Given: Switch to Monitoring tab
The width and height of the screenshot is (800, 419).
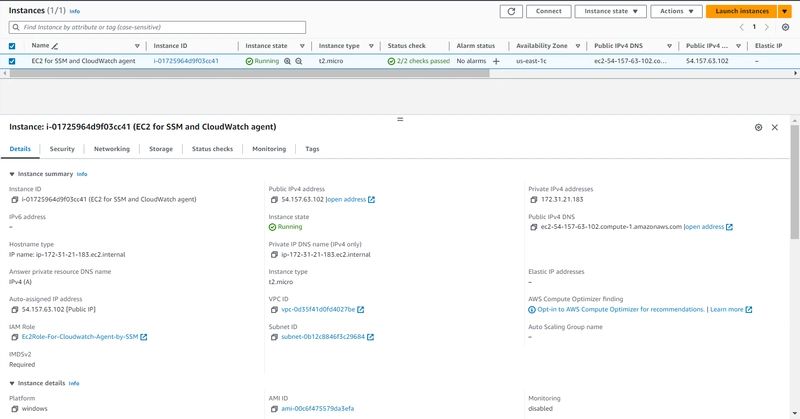Looking at the screenshot, I should (269, 149).
